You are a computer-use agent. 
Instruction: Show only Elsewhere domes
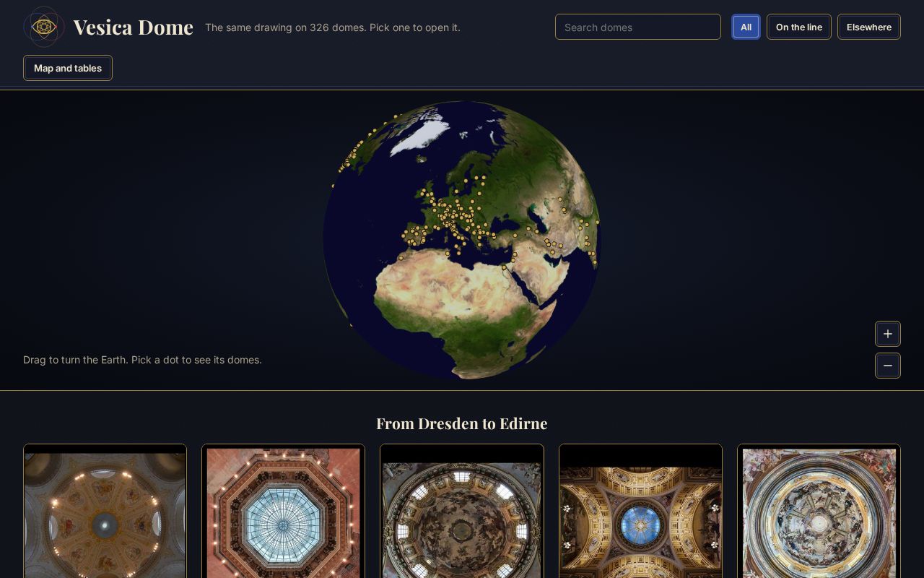[869, 27]
